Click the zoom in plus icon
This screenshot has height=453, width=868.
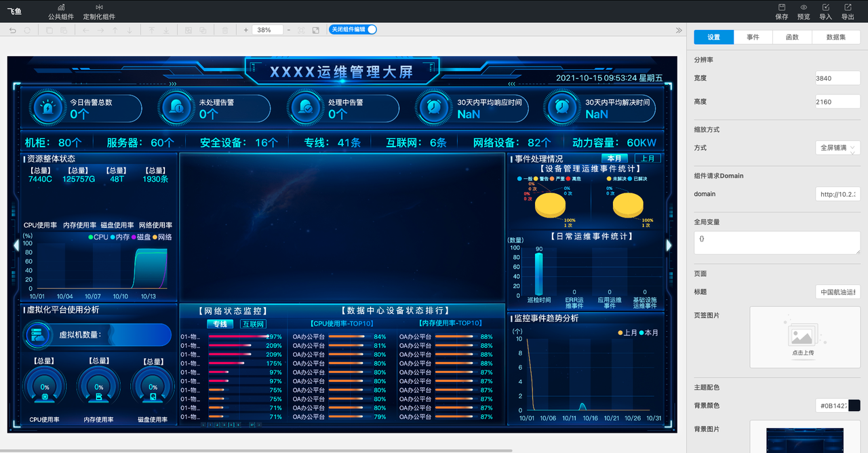(x=246, y=30)
